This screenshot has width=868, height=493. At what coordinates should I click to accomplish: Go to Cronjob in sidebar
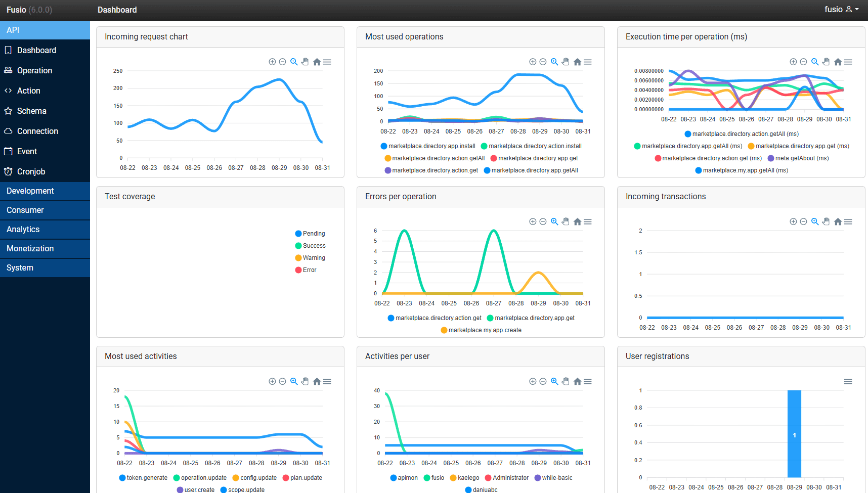pyautogui.click(x=31, y=172)
